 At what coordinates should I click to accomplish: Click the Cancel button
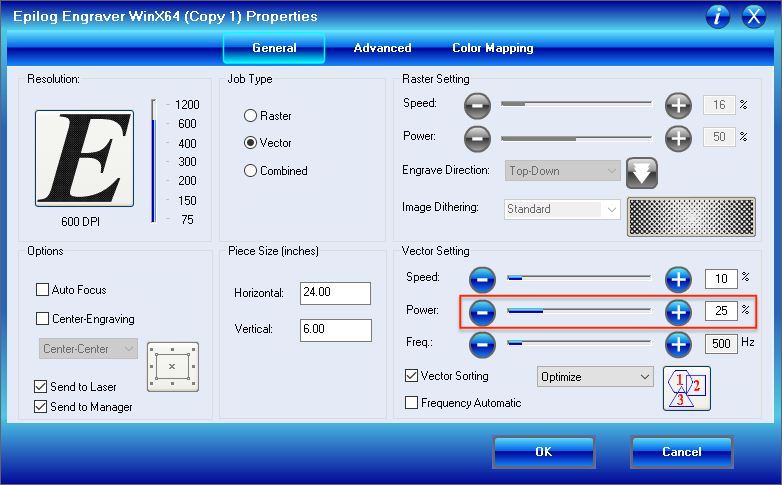click(x=682, y=452)
